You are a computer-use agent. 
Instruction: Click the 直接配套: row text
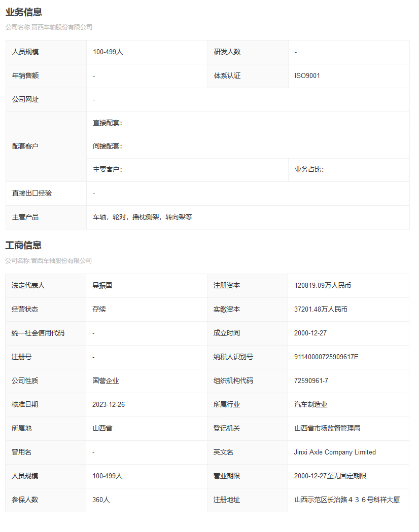tap(108, 123)
